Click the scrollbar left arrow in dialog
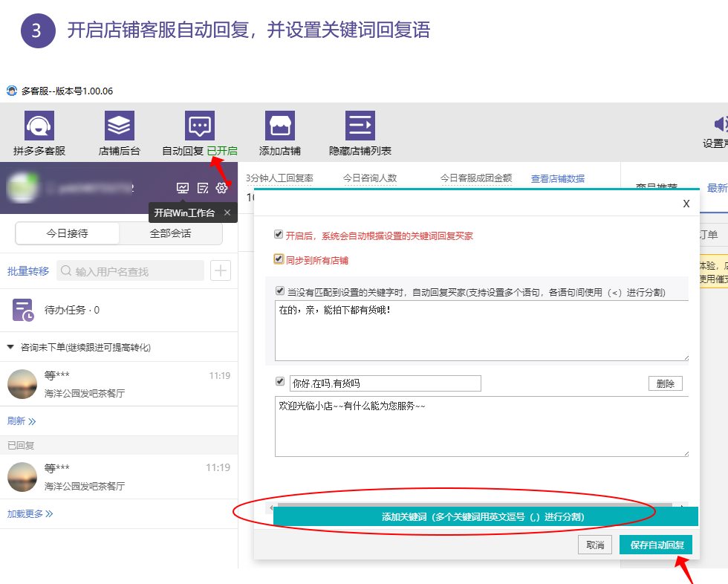The width and height of the screenshot is (728, 584). click(x=271, y=507)
